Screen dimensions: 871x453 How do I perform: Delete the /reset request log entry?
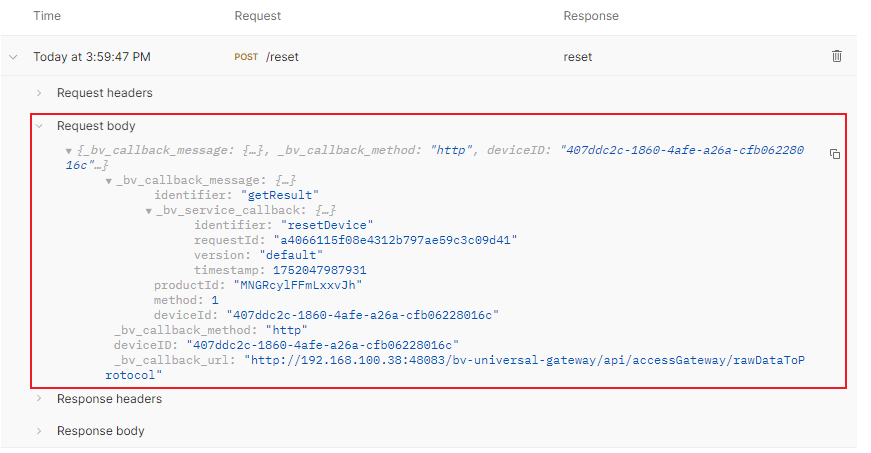837,56
